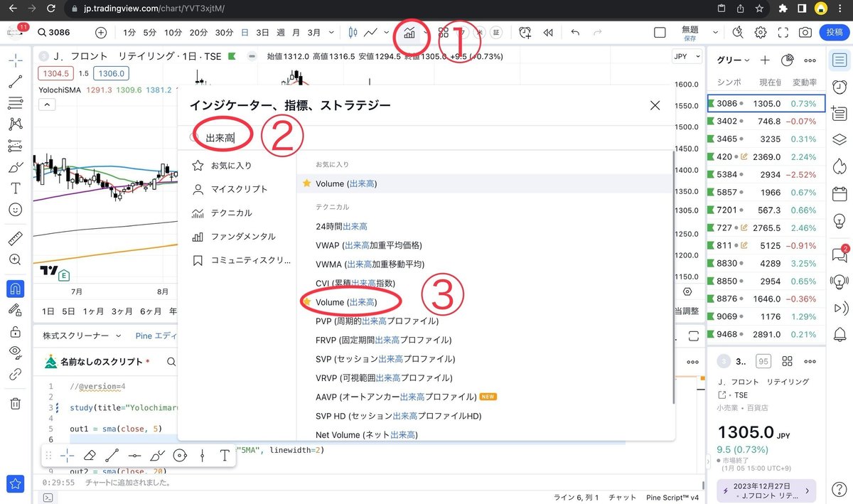Open the notifications bell in right sidebar

839,334
